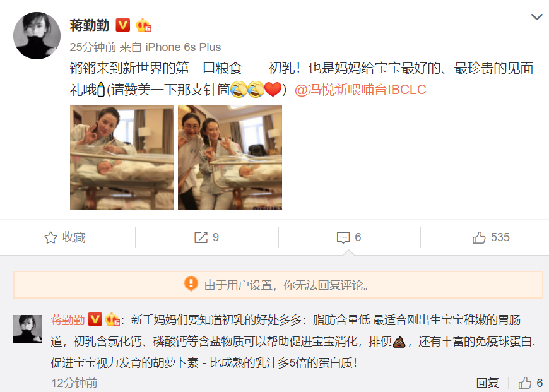
Task: Click the orange V verified badge beside the post author name
Action: 122,25
